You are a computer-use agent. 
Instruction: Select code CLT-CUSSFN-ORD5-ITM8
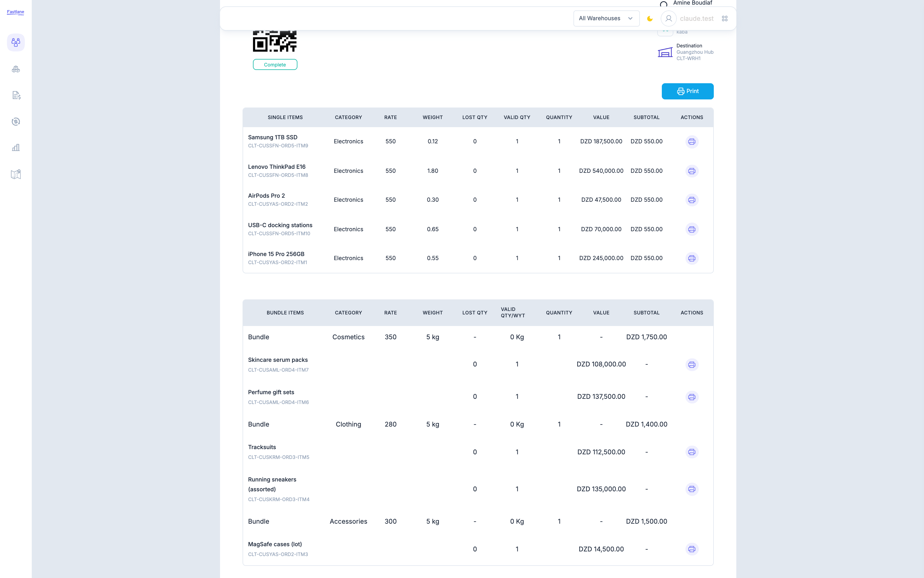pos(278,175)
